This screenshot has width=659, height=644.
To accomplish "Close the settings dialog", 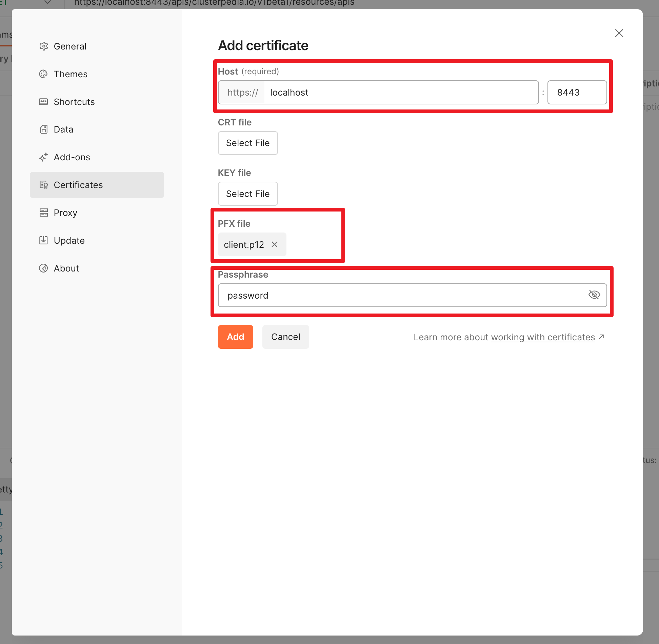I will 619,33.
